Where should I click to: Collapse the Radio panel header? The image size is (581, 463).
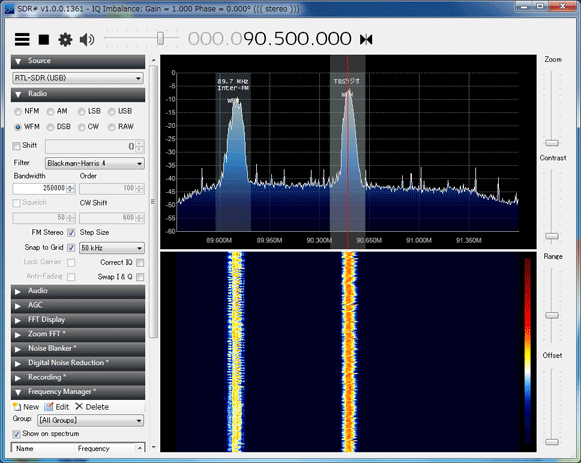78,94
